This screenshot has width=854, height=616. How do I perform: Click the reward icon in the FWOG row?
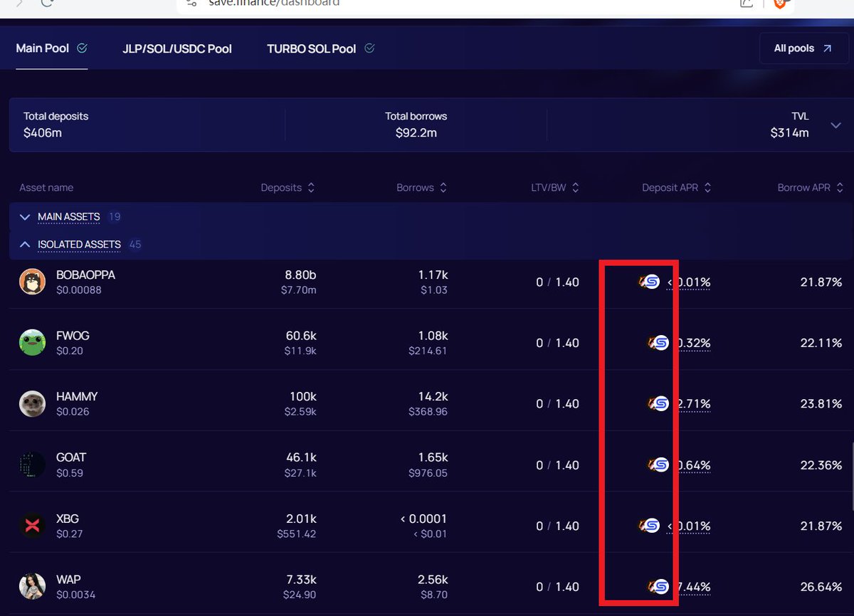658,343
